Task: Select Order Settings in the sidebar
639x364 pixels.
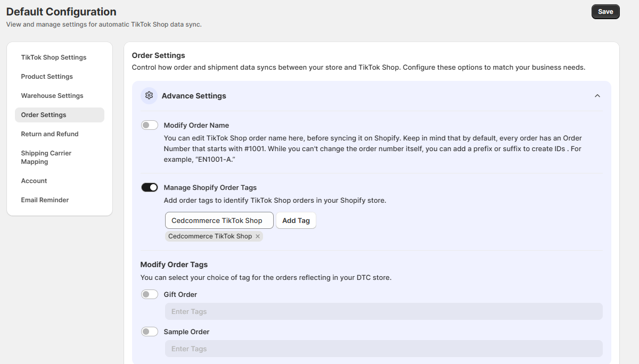Action: [44, 115]
